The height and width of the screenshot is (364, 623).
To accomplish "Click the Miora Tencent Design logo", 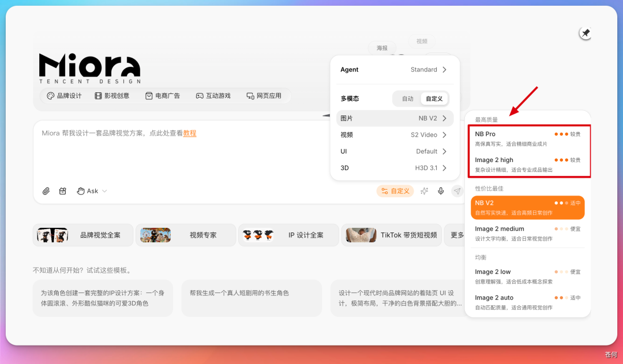I will click(90, 69).
